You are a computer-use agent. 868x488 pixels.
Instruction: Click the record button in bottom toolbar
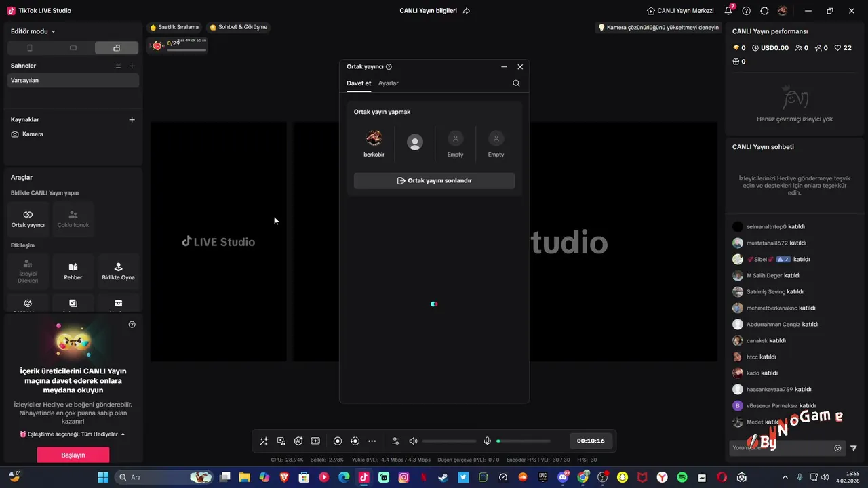pyautogui.click(x=338, y=441)
